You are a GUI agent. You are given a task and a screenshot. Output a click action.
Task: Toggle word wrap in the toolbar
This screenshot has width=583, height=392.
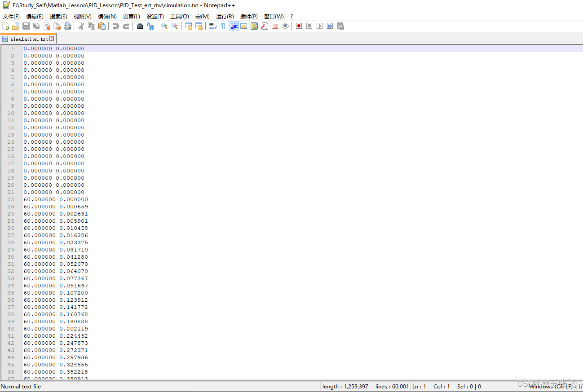[x=213, y=26]
